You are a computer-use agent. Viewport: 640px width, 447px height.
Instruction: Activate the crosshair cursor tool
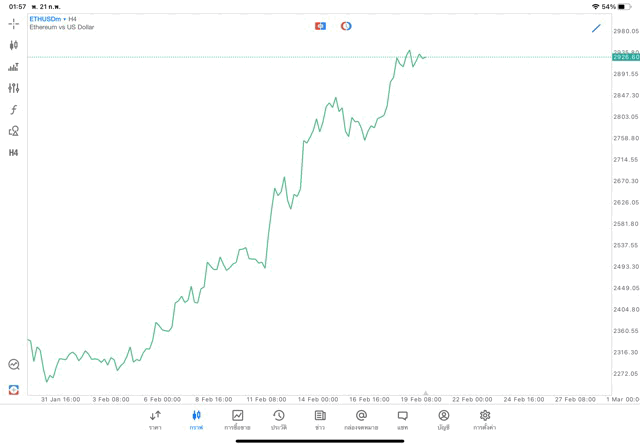click(x=13, y=23)
